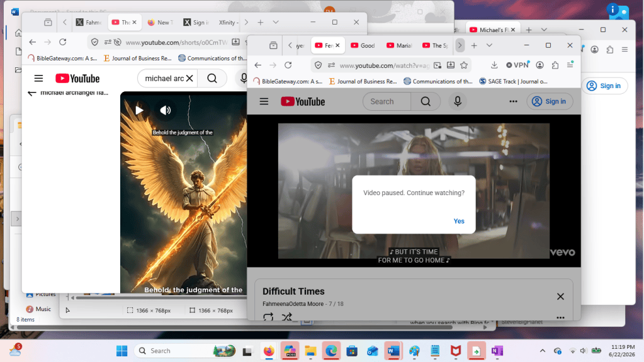Screen dimensions: 644x362
Task: Click search button in left YouTube window
Action: pos(212,79)
